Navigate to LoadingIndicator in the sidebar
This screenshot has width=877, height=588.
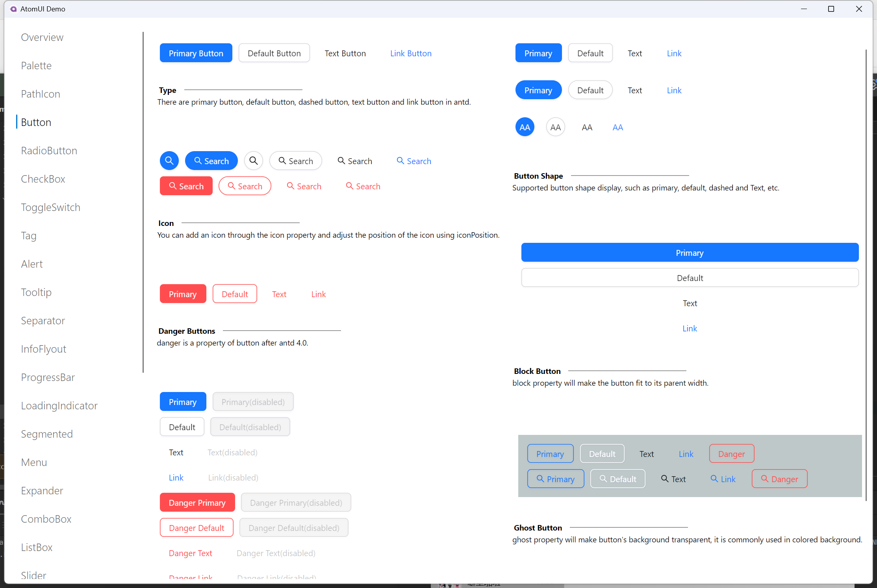59,405
